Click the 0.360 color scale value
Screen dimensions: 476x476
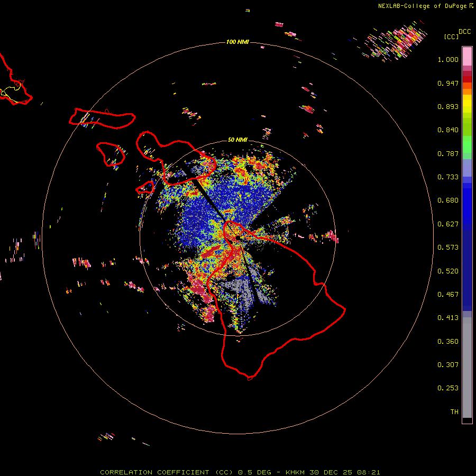tap(448, 342)
